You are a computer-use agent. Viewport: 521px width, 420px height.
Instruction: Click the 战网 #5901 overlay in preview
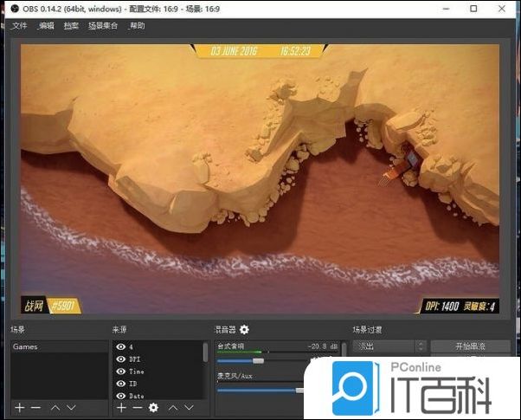(52, 306)
